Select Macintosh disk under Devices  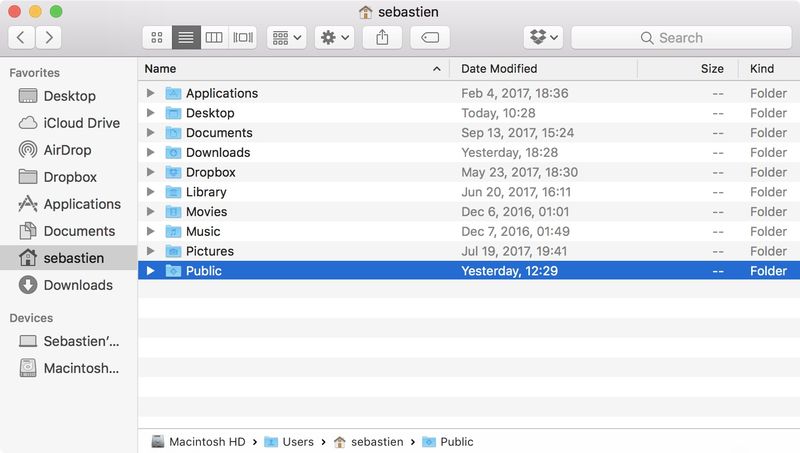point(69,368)
